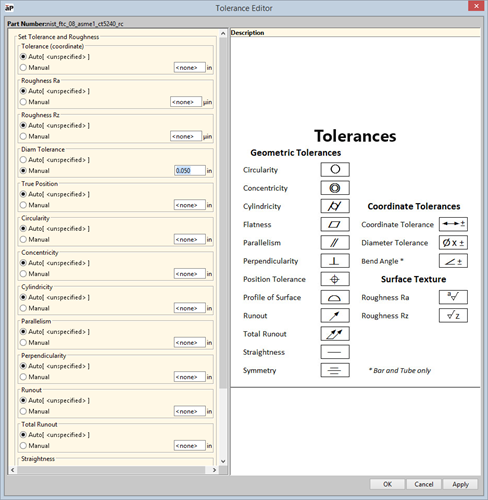Click the Cancel button

click(x=424, y=484)
